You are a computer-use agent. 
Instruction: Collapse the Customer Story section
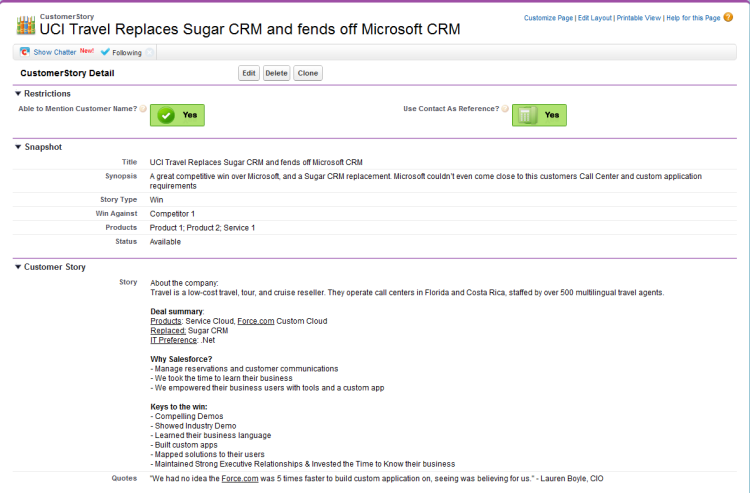click(x=18, y=267)
